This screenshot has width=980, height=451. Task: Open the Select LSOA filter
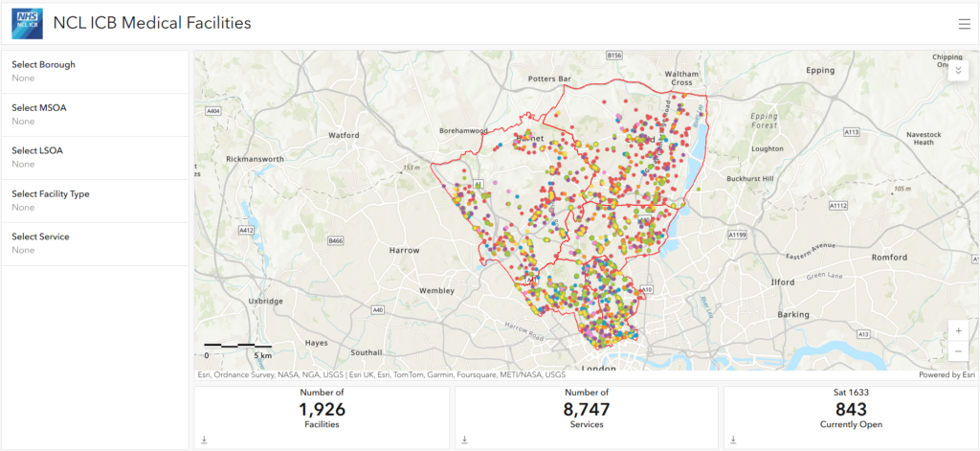[x=95, y=158]
